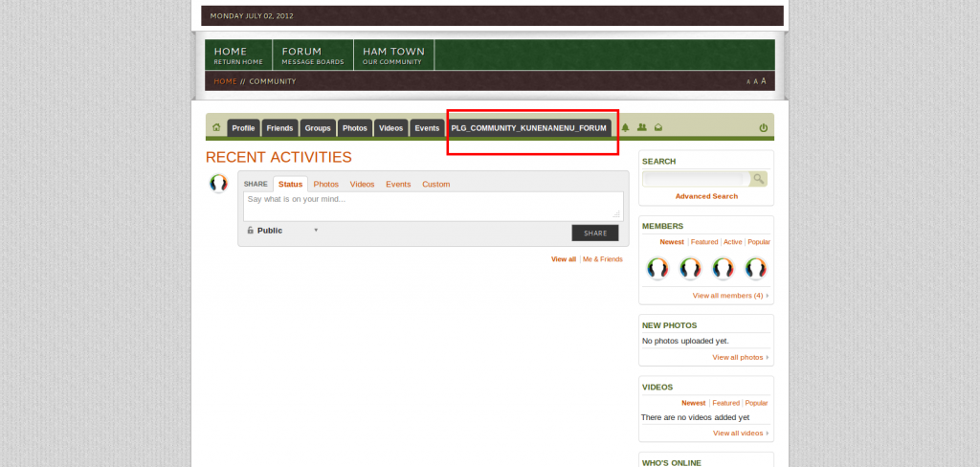Switch to the Photos share tab

tap(325, 184)
